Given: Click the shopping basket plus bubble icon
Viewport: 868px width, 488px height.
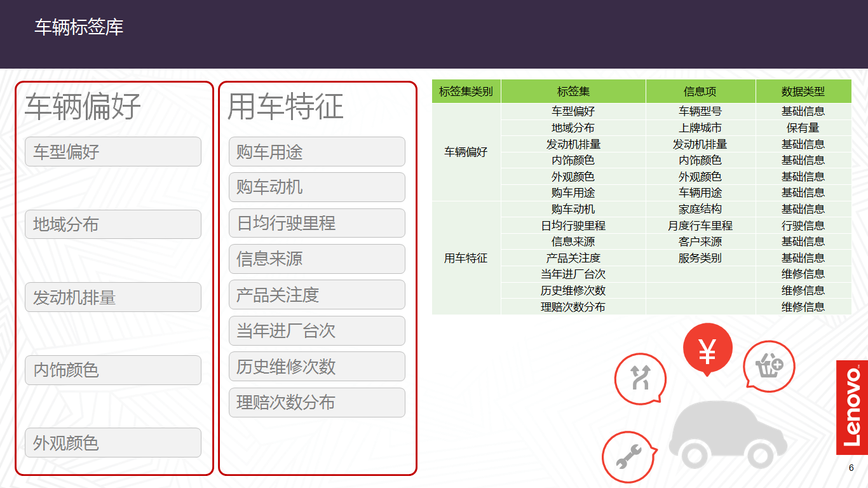Looking at the screenshot, I should point(769,365).
